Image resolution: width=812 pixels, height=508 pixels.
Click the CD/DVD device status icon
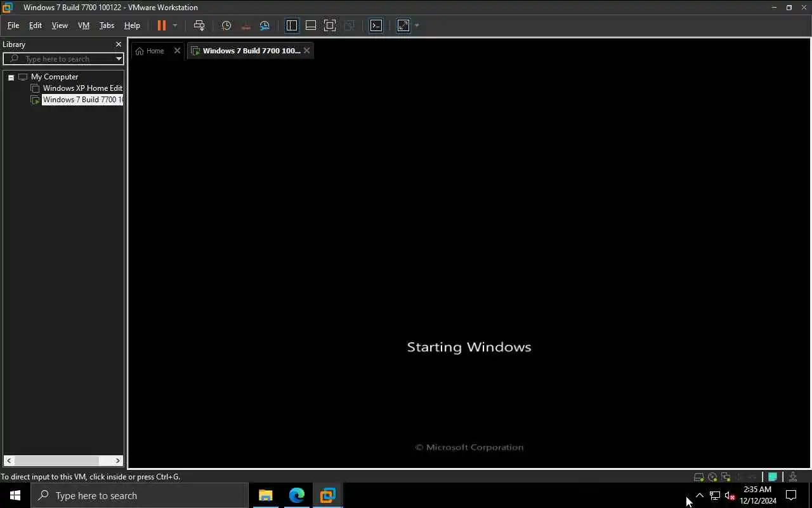712,477
